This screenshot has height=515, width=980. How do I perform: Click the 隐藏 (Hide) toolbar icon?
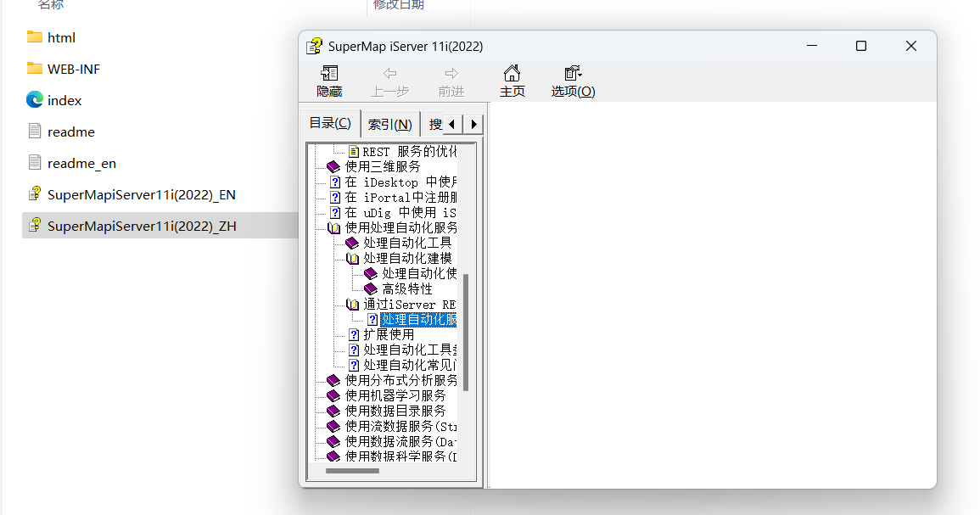329,74
